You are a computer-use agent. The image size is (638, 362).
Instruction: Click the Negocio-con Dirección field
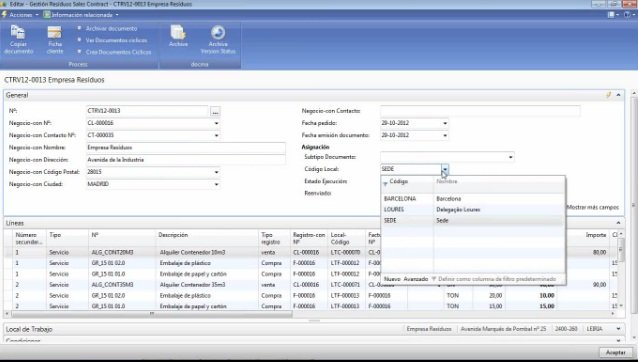tap(186, 160)
